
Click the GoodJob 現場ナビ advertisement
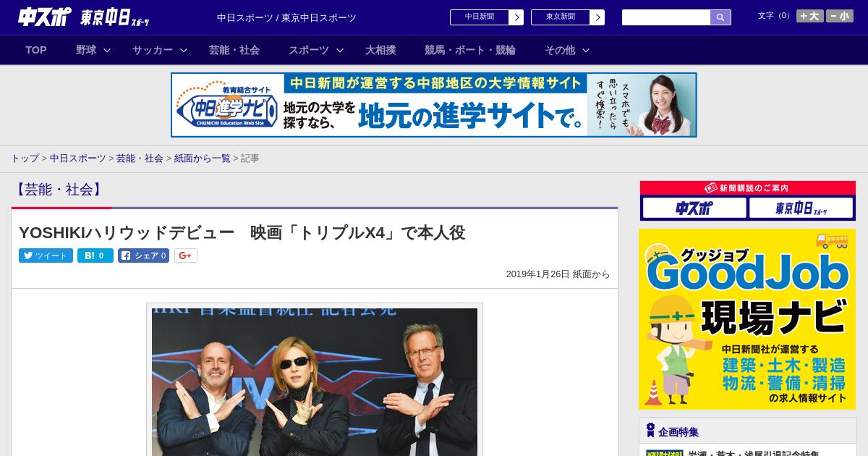click(x=747, y=319)
